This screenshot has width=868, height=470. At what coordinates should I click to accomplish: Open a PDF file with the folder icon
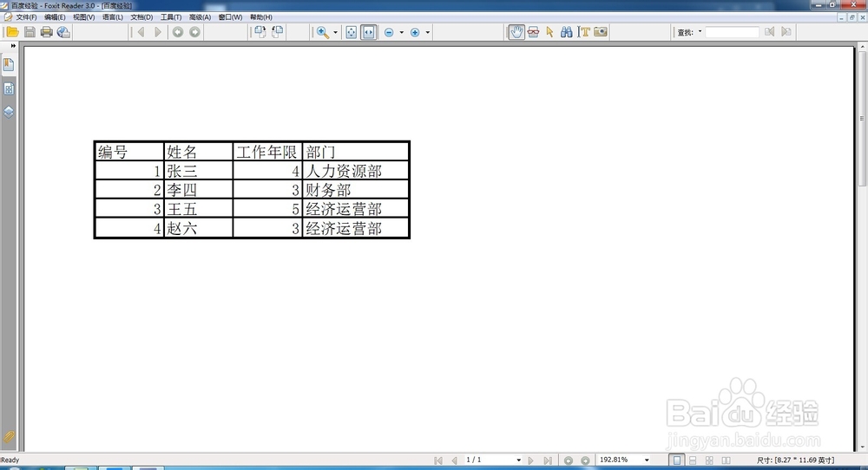point(12,32)
